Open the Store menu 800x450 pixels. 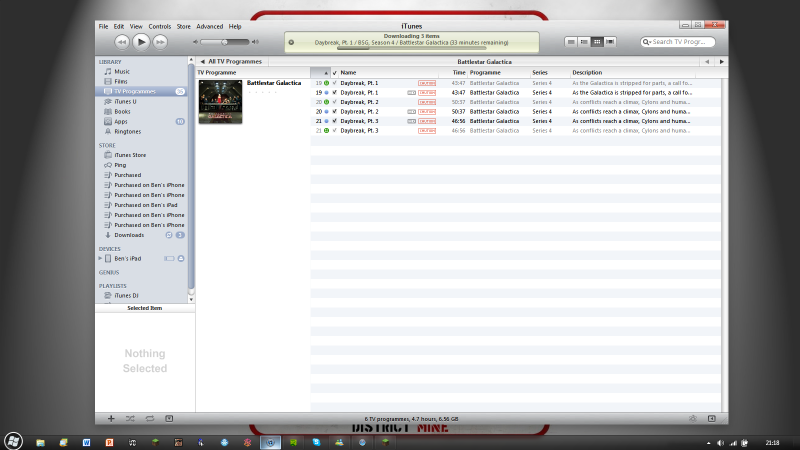pyautogui.click(x=183, y=27)
